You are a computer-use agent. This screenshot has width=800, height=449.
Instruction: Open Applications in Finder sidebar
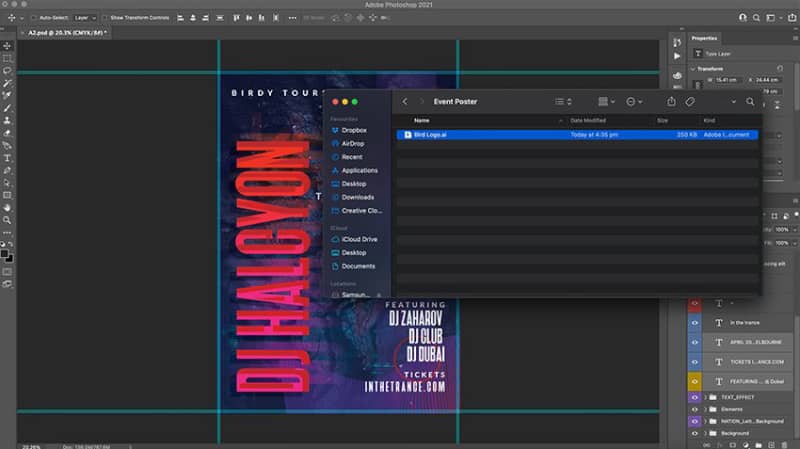click(355, 170)
